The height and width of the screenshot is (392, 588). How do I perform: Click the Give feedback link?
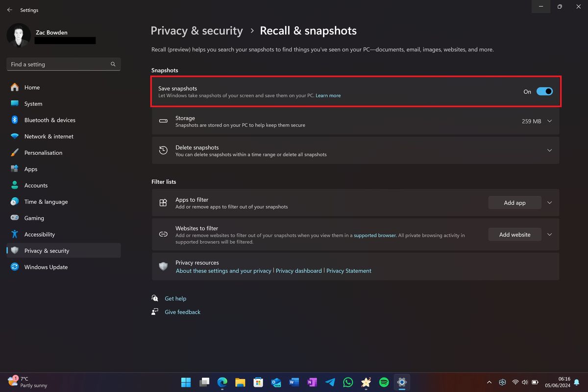click(183, 312)
